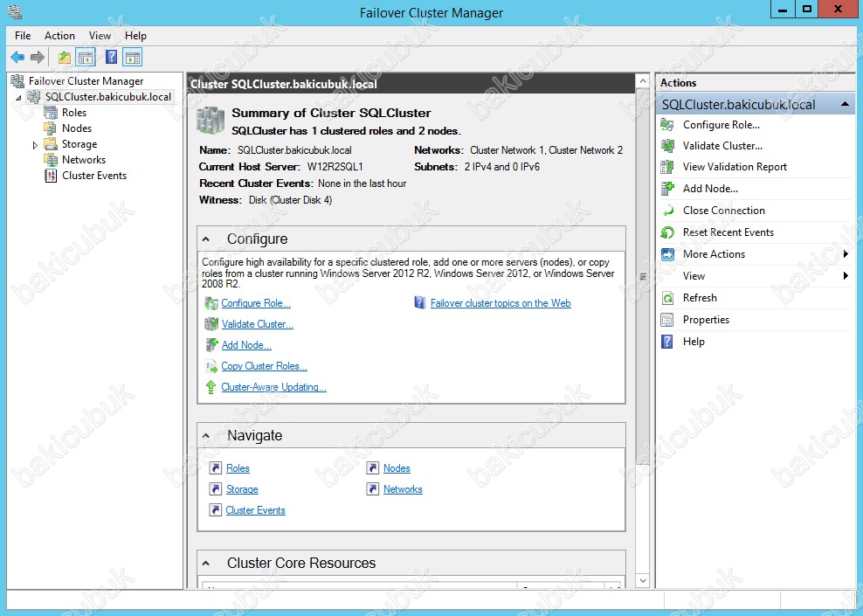Select SQLCluster.bakicubuk.local label in the tree
Viewport: 863px width, 616px height.
tap(108, 97)
